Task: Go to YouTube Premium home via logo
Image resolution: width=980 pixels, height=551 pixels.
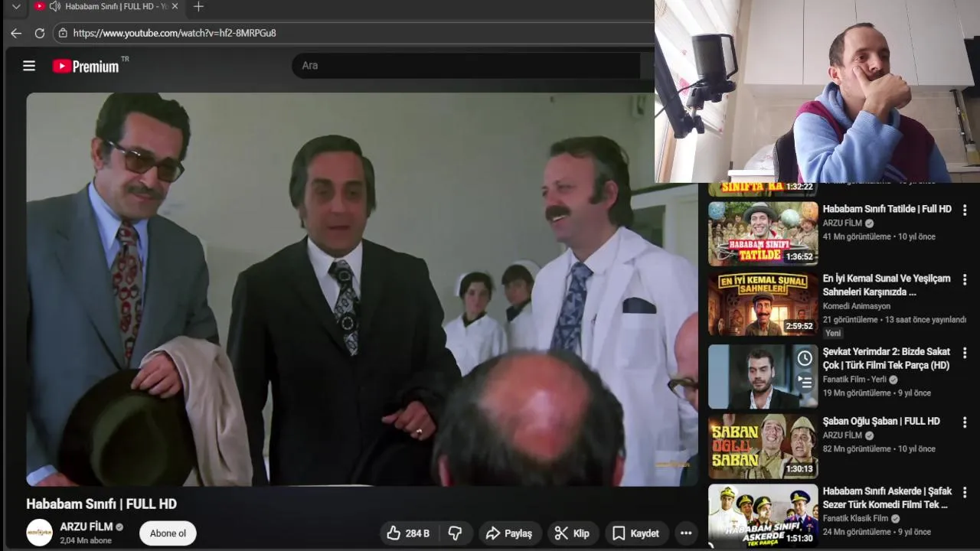Action: (x=86, y=67)
